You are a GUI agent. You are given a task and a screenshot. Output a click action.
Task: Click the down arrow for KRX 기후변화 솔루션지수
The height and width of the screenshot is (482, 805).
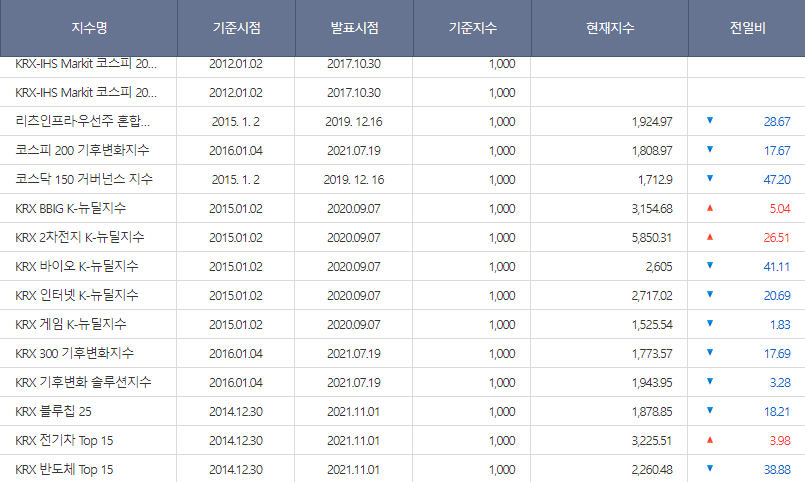(x=710, y=381)
